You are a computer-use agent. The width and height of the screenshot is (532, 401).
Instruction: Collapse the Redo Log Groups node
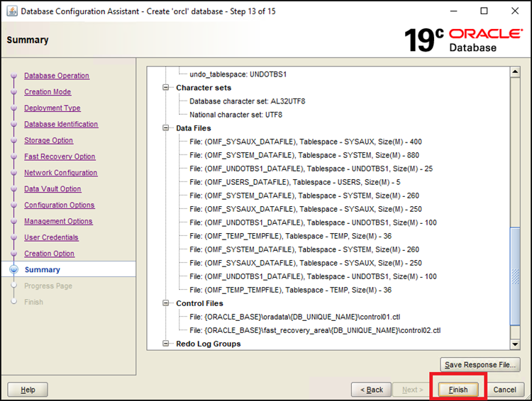165,344
